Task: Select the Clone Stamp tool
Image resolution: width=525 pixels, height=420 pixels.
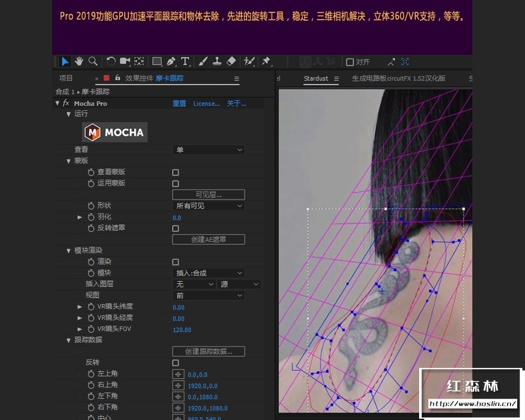Action: click(217, 61)
